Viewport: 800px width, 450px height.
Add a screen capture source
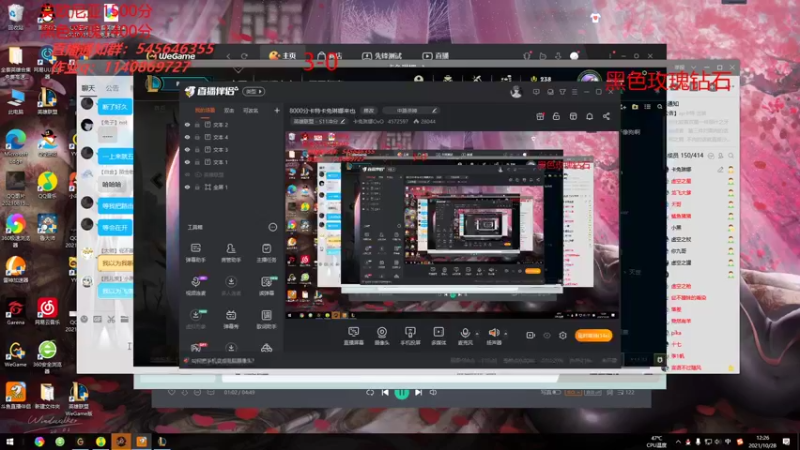click(x=353, y=336)
